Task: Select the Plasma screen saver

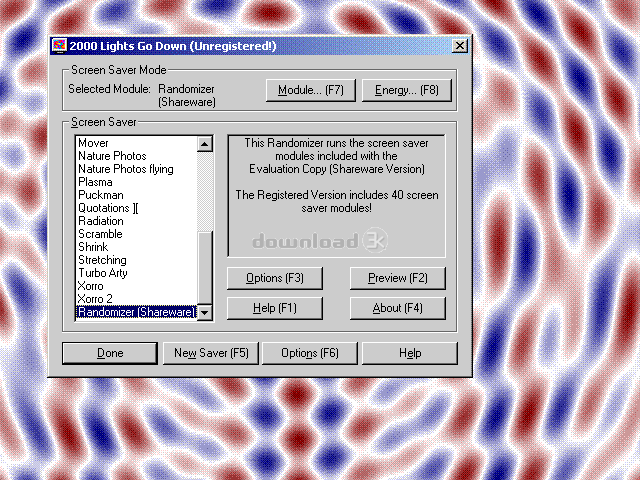Action: point(136,182)
